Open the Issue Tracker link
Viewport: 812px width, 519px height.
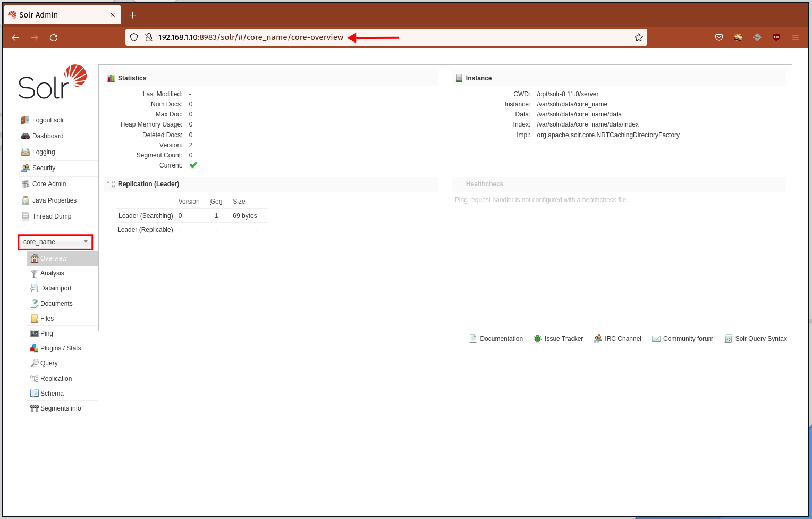pos(564,339)
